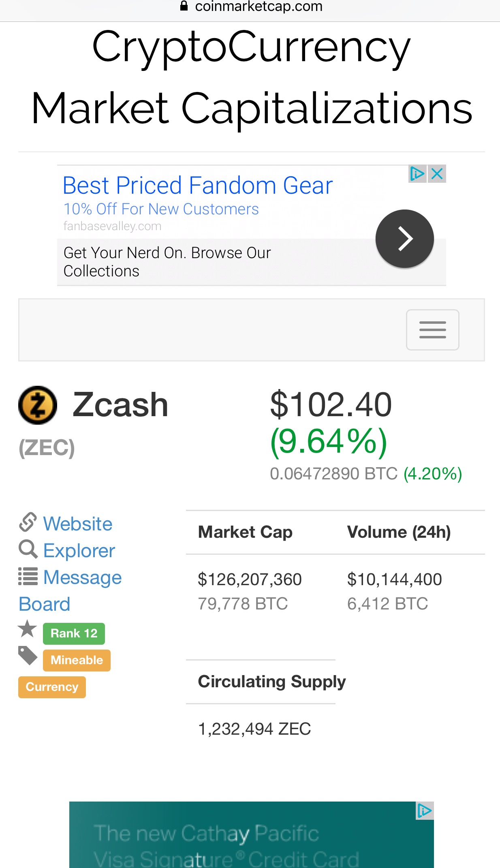The width and height of the screenshot is (500, 868).
Task: Open the Message Board link
Action: tap(82, 577)
